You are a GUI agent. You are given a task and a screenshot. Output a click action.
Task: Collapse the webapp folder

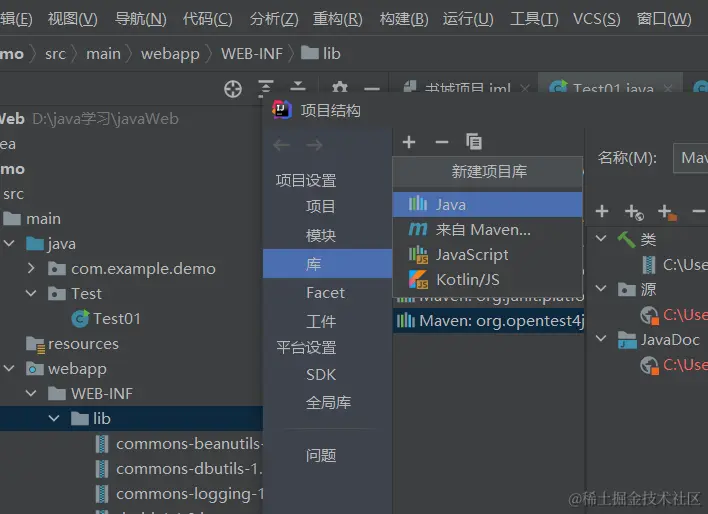point(9,368)
